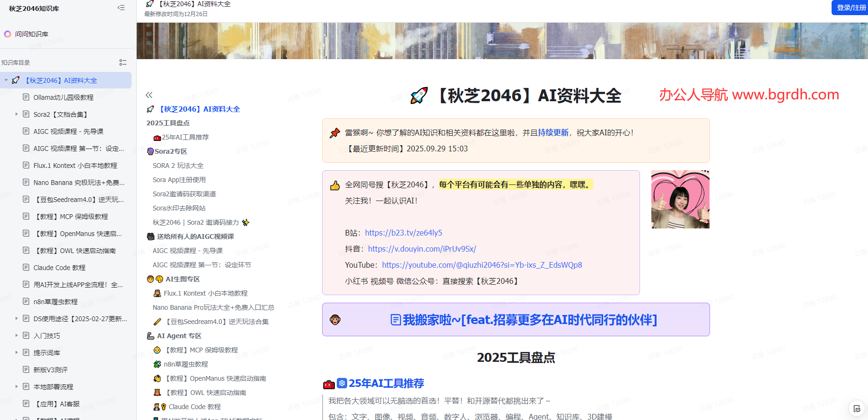Screen dimensions: 868x420
Task: Open 新版V3测评 in sidebar tree
Action: tap(50, 370)
